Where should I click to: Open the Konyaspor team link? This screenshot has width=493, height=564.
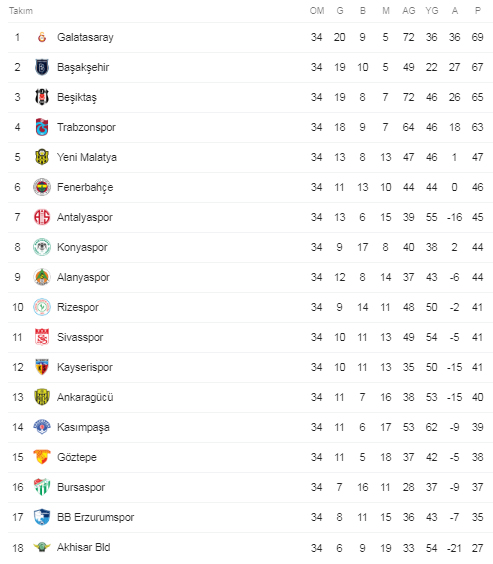[x=82, y=247]
